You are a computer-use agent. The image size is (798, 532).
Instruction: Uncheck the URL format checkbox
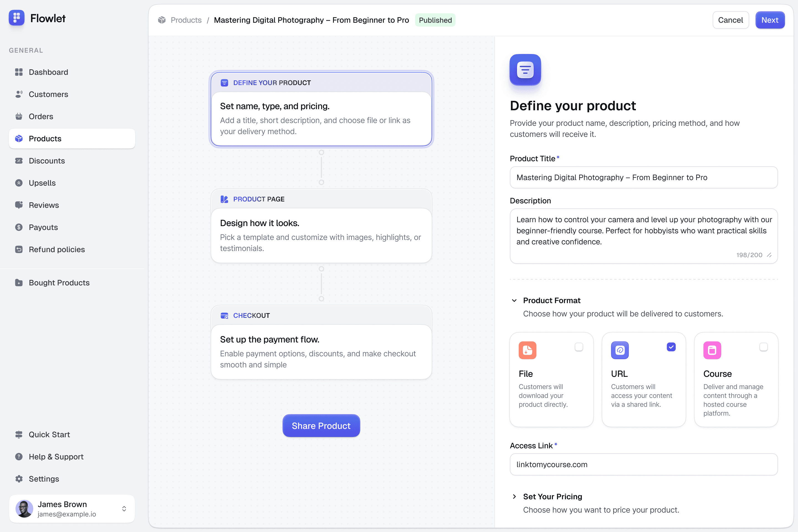point(671,347)
